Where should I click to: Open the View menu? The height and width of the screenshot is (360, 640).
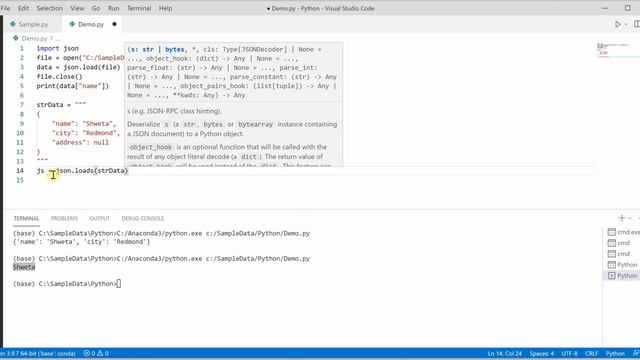coord(77,8)
